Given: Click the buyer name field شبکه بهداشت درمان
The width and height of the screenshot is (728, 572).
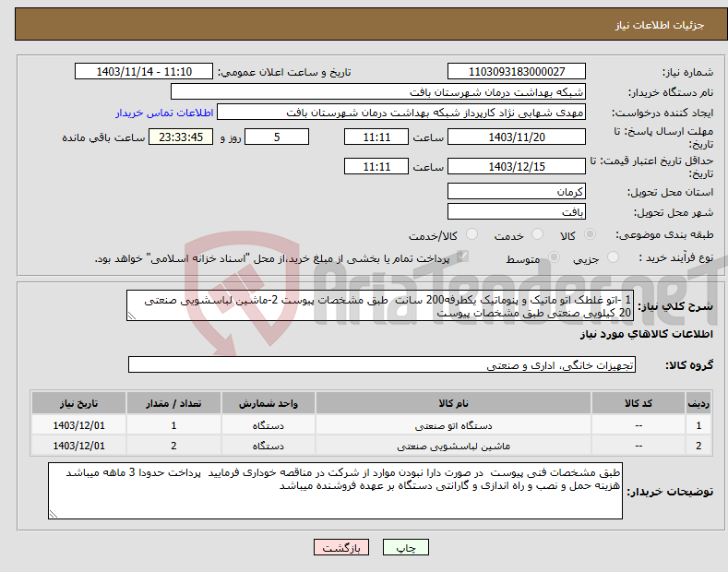Looking at the screenshot, I should [x=378, y=92].
